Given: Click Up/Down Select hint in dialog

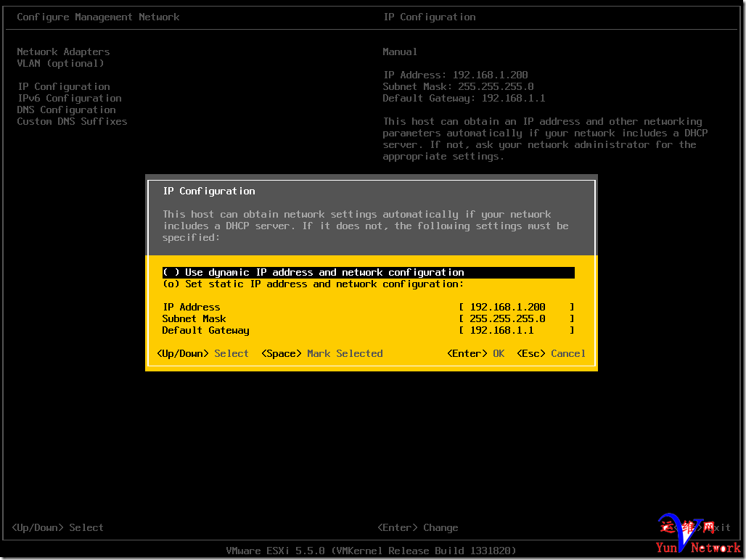Looking at the screenshot, I should 202,354.
